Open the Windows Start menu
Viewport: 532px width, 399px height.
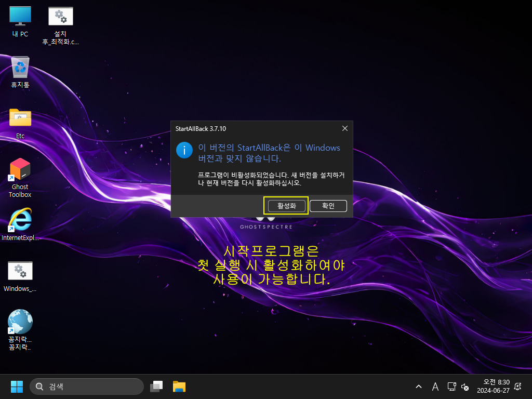click(17, 387)
